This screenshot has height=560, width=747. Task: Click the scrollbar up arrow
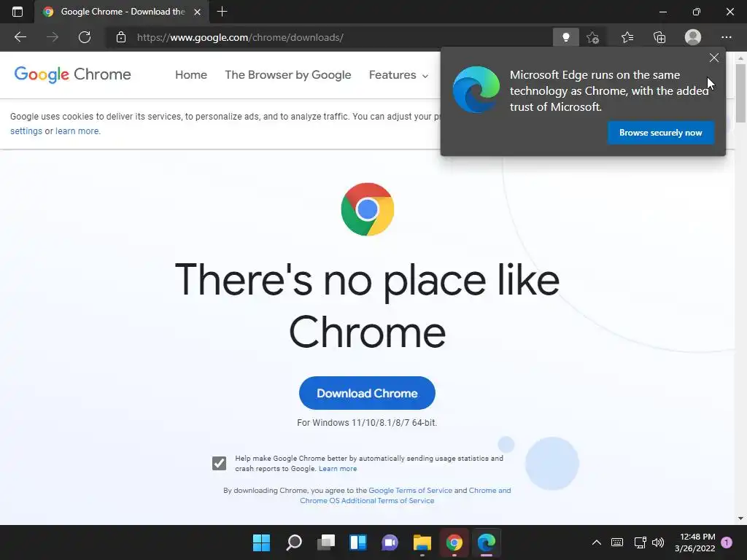(740, 58)
